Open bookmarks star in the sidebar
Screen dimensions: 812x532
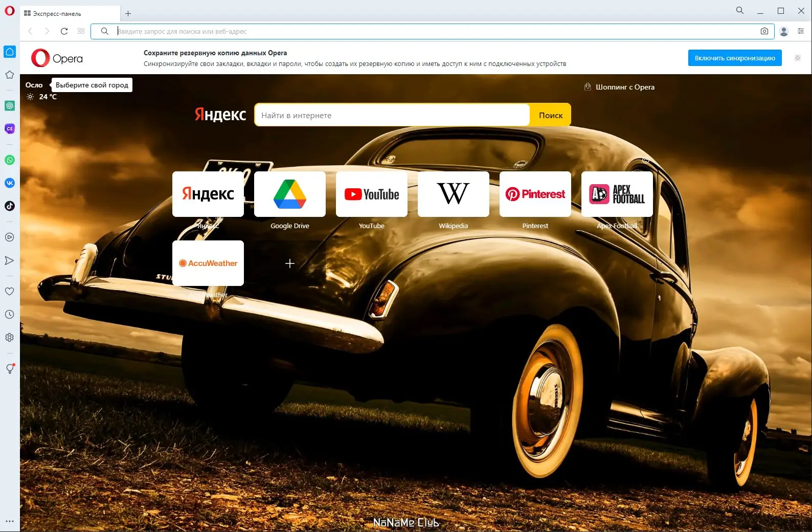10,75
